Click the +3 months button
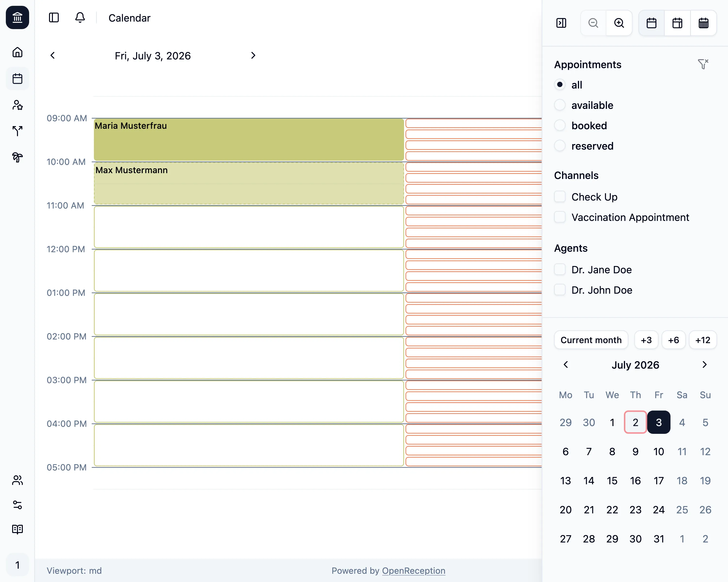The height and width of the screenshot is (582, 728). click(646, 340)
